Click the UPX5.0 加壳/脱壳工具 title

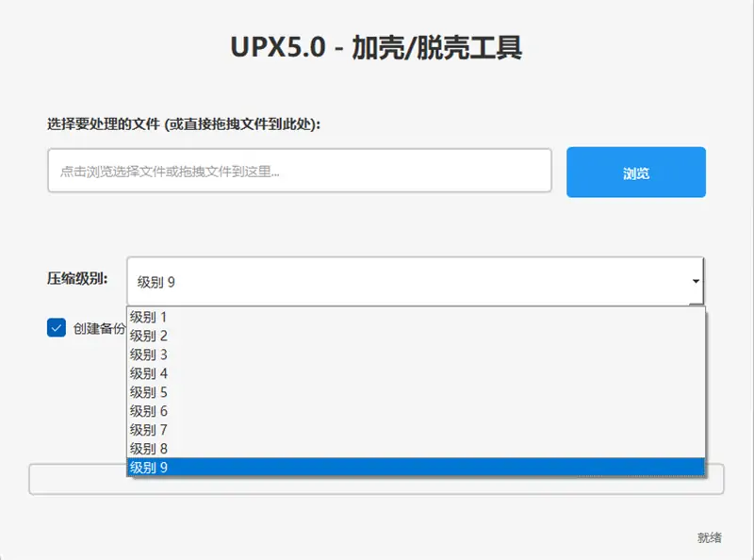[x=377, y=44]
